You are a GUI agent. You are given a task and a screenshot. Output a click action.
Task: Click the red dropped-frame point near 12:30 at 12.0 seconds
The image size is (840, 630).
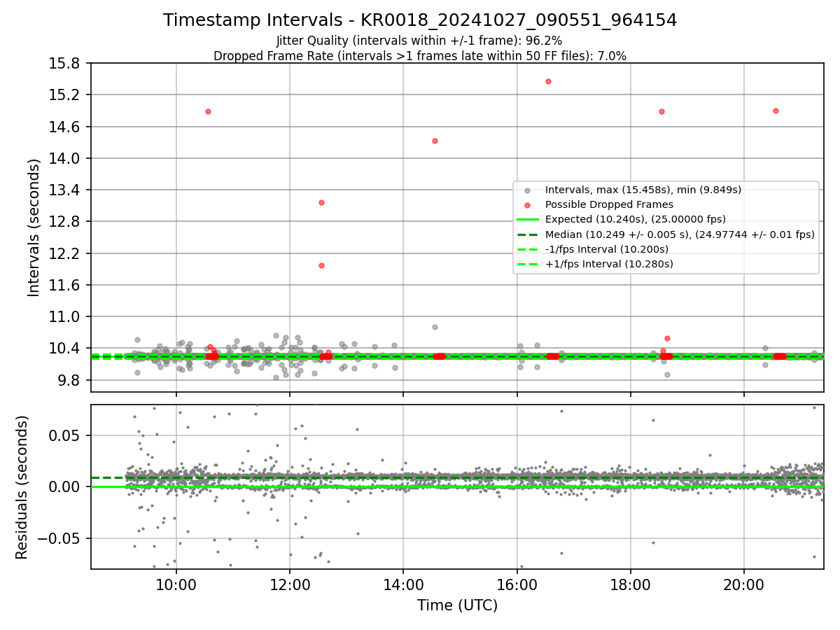point(321,265)
